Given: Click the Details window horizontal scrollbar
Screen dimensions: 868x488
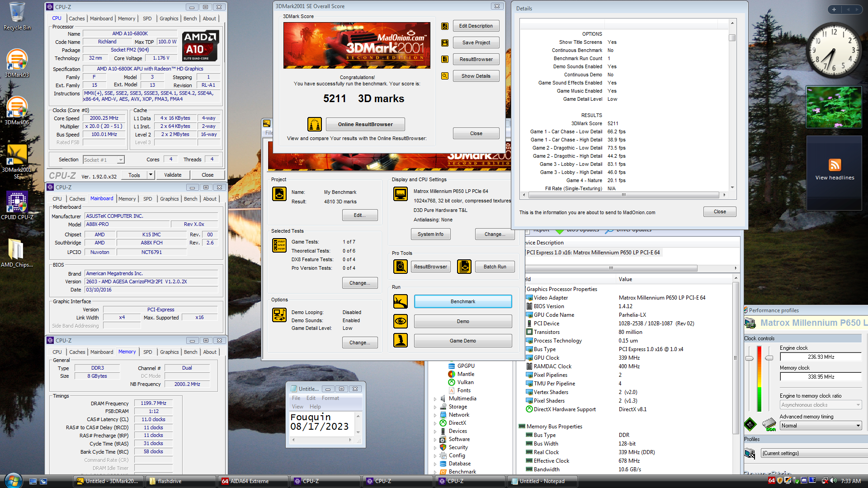Looking at the screenshot, I should coord(624,195).
